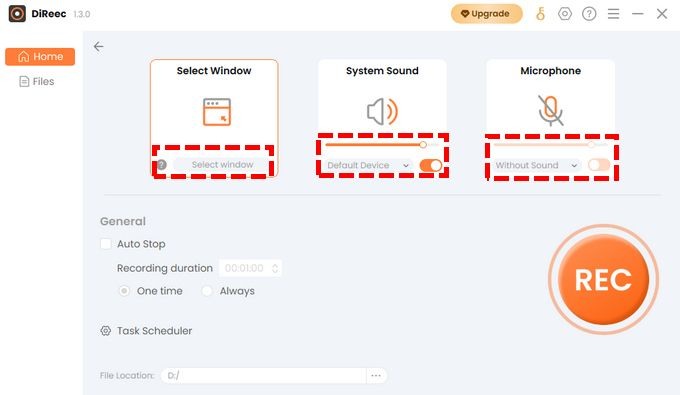
Task: Click the Recording duration stepper arrows
Action: pyautogui.click(x=275, y=268)
